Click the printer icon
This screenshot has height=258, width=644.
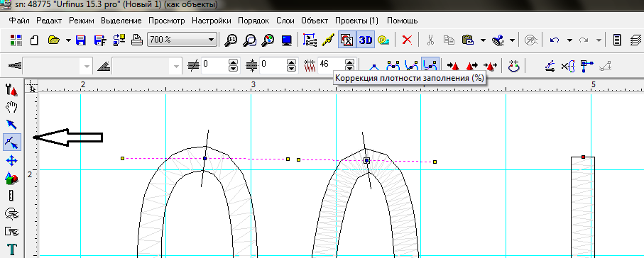click(137, 40)
